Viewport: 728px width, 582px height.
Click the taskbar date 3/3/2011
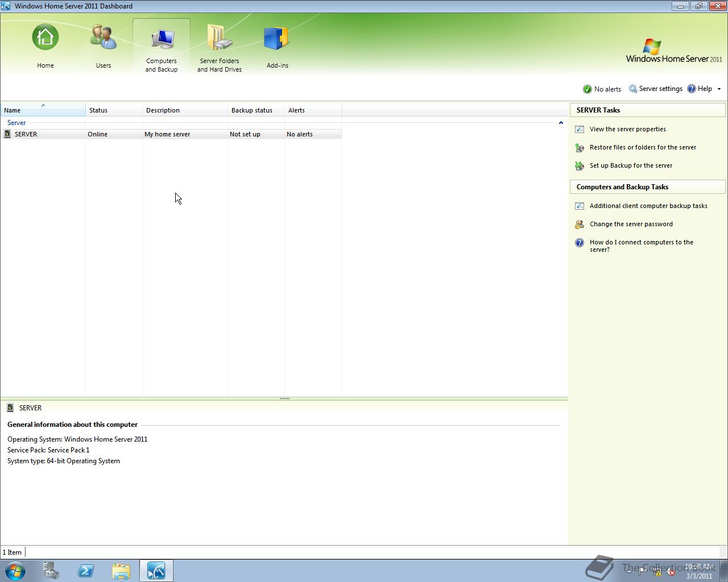point(699,576)
